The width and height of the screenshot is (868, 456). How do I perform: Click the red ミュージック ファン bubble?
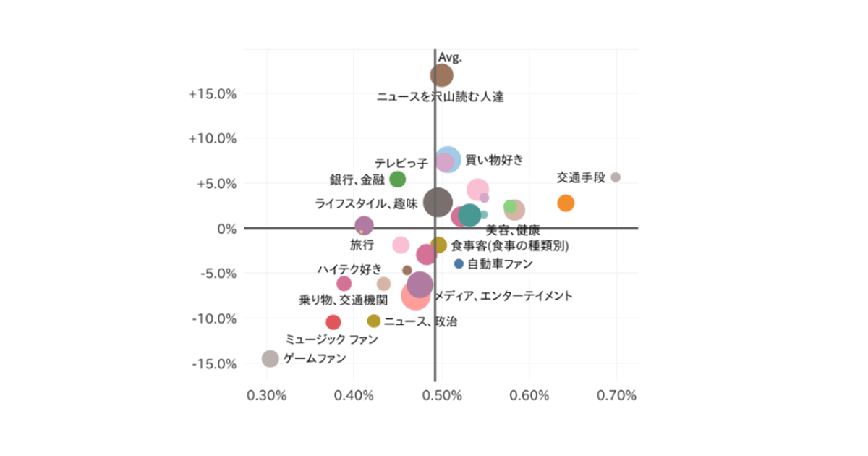click(333, 322)
